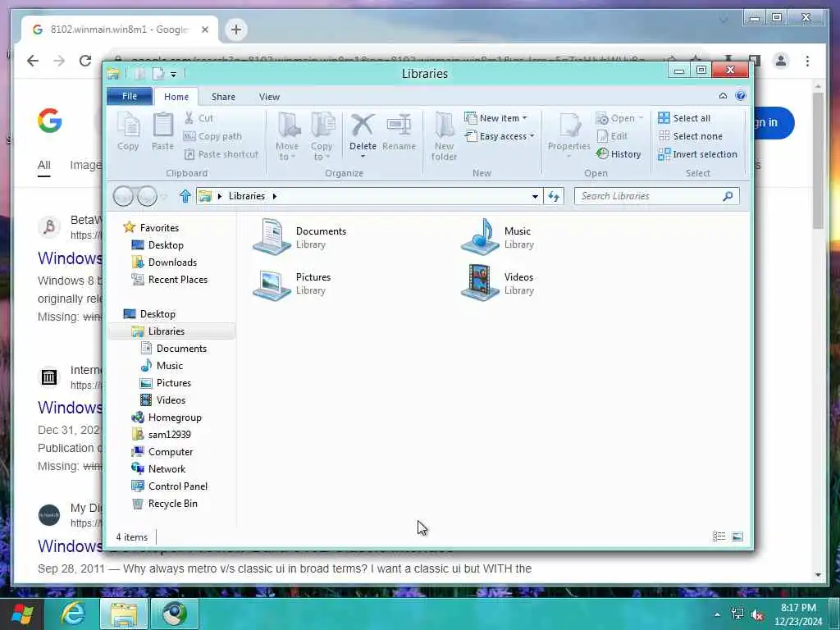Screen dimensions: 840x630
Task: Click the volume icon in system tray
Action: point(757,614)
